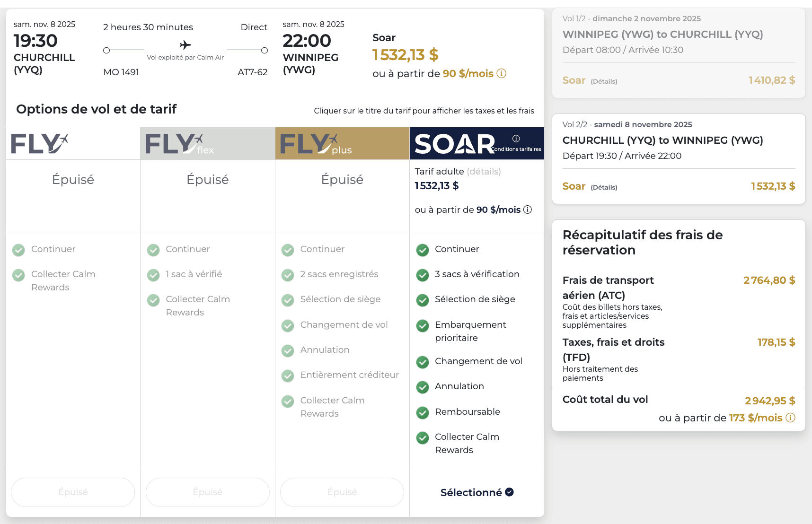Screen dimensions: 812x524
Task: Click the 1 410,82 $ price in Vol 1/2
Action: [772, 80]
